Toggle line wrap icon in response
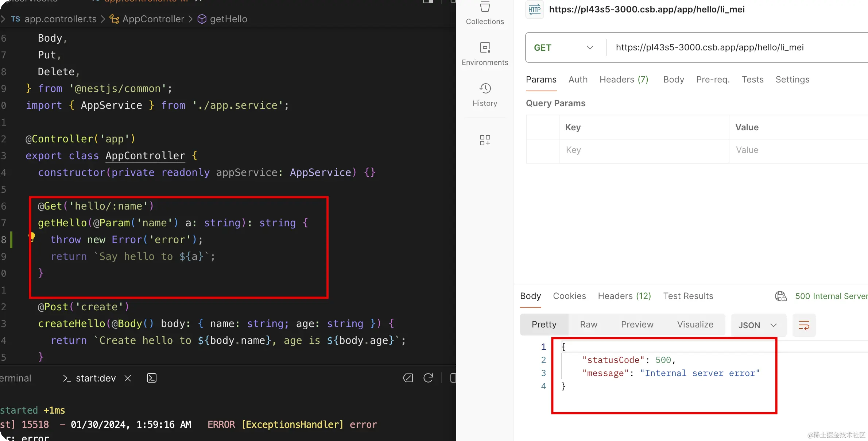This screenshot has height=441, width=868. coord(804,325)
